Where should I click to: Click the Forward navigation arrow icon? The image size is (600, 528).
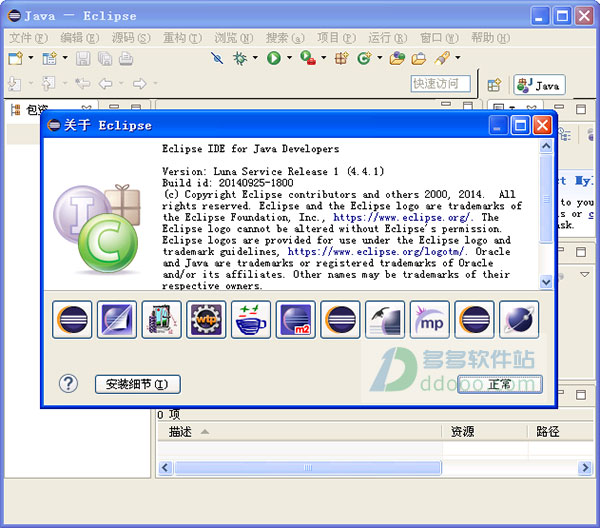[x=139, y=83]
